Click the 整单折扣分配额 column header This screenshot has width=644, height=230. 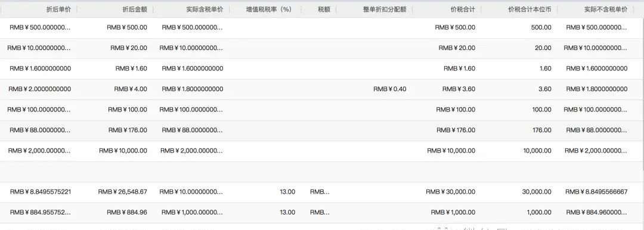(385, 10)
